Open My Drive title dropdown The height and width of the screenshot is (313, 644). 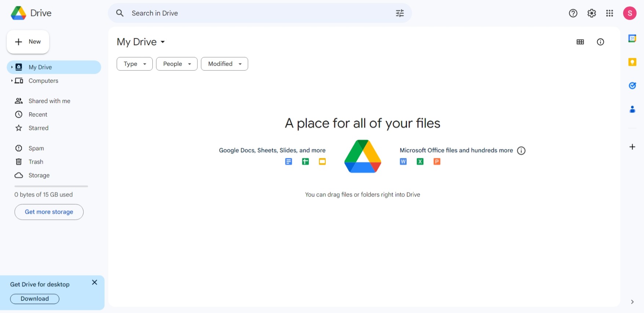[x=141, y=42]
